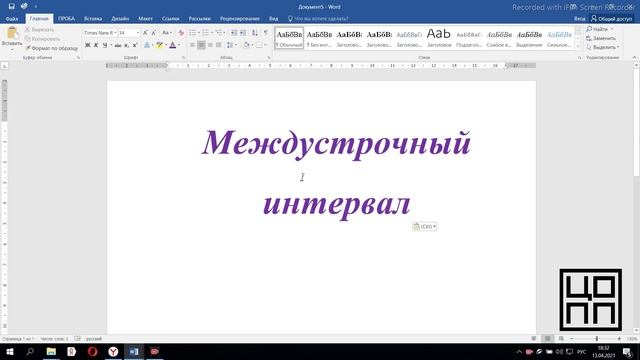Open File Explorer in the taskbar
Image resolution: width=640 pixels, height=360 pixels.
[51, 351]
